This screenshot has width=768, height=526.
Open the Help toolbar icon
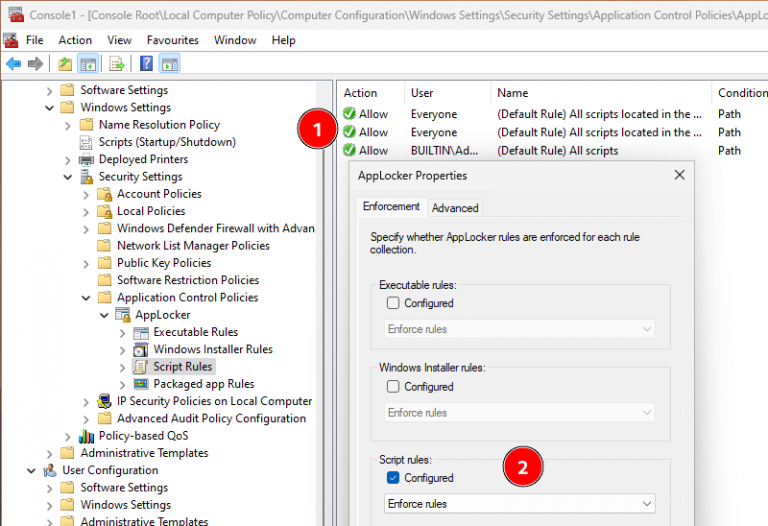tap(146, 64)
